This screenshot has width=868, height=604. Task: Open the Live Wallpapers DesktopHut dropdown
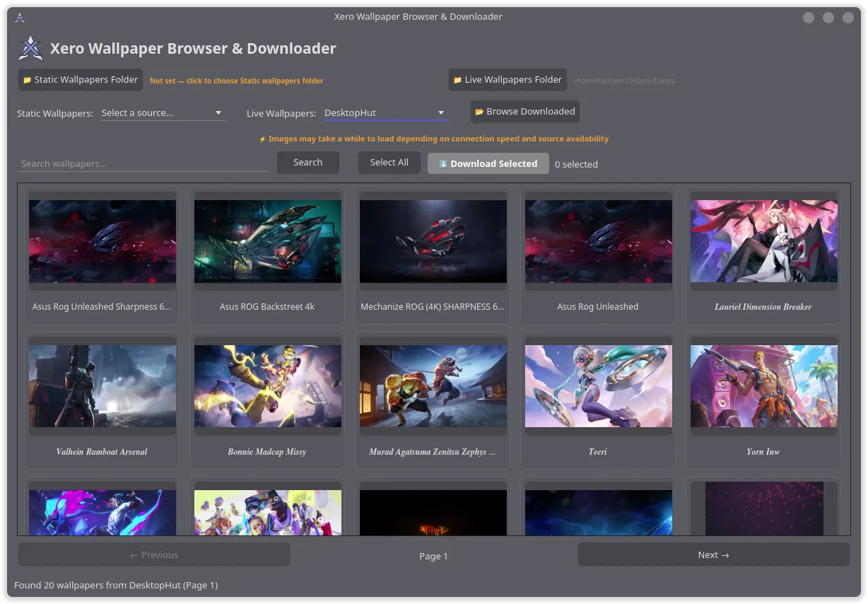click(x=385, y=113)
